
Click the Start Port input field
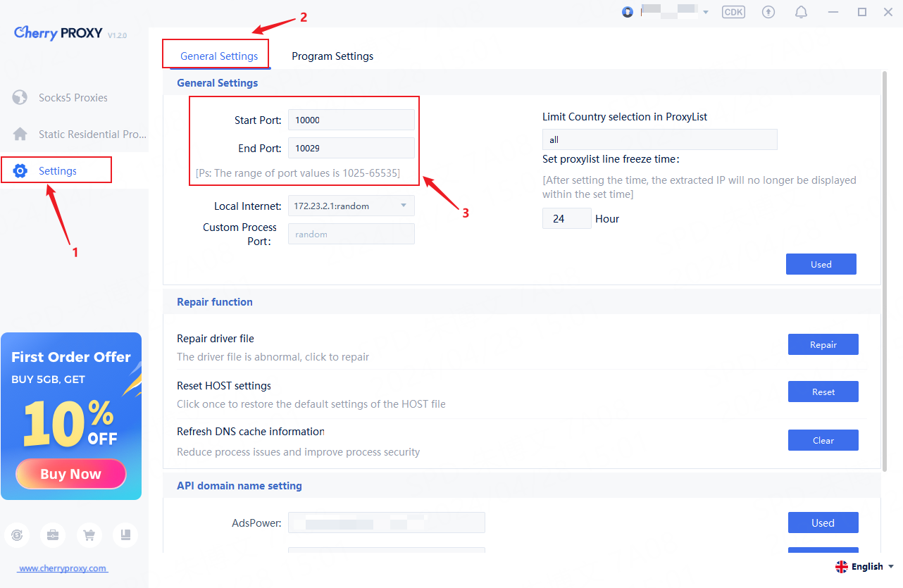[351, 120]
